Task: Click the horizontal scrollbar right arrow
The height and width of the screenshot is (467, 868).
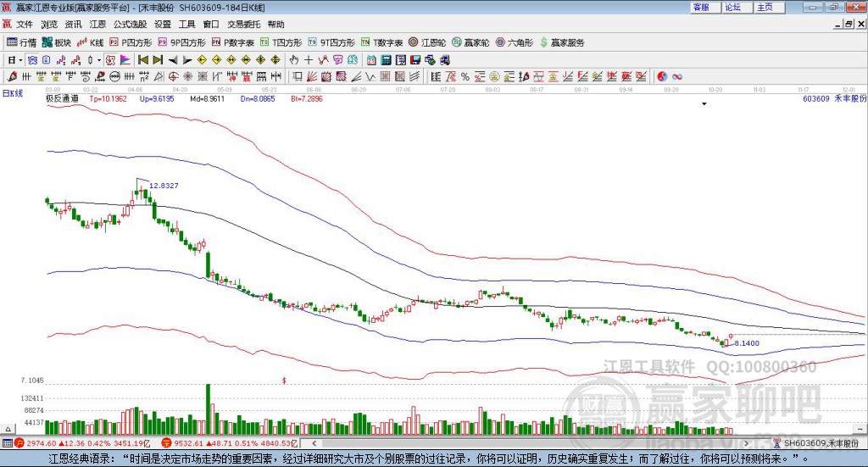Action: 746,443
